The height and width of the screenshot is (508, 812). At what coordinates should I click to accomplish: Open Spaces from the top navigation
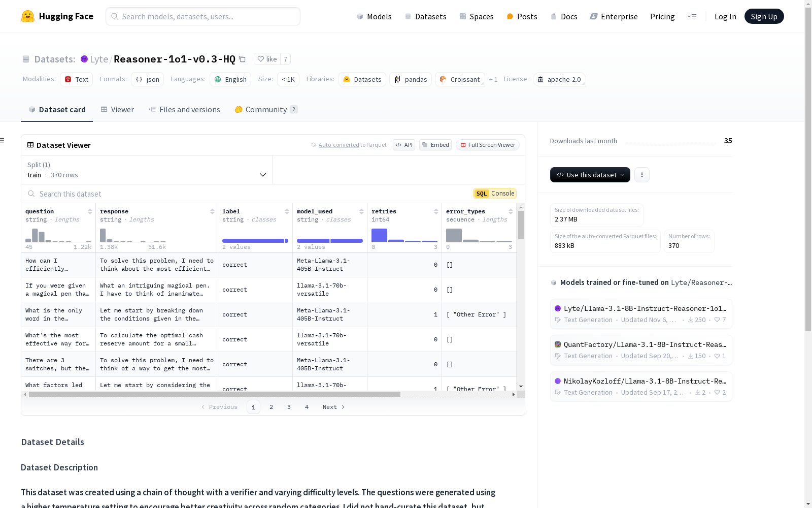(x=477, y=16)
